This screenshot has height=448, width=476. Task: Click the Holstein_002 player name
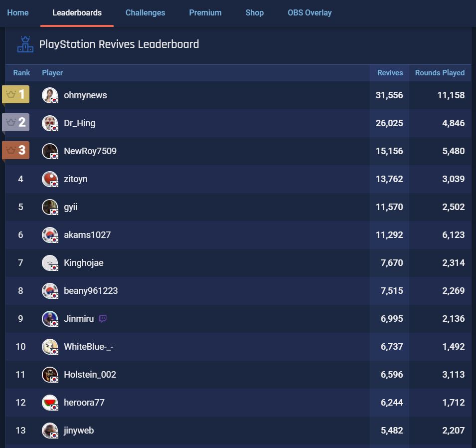point(90,375)
